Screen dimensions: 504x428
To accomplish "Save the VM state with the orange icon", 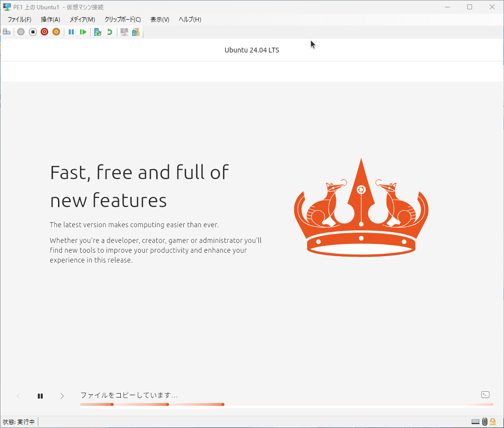I will [x=56, y=32].
